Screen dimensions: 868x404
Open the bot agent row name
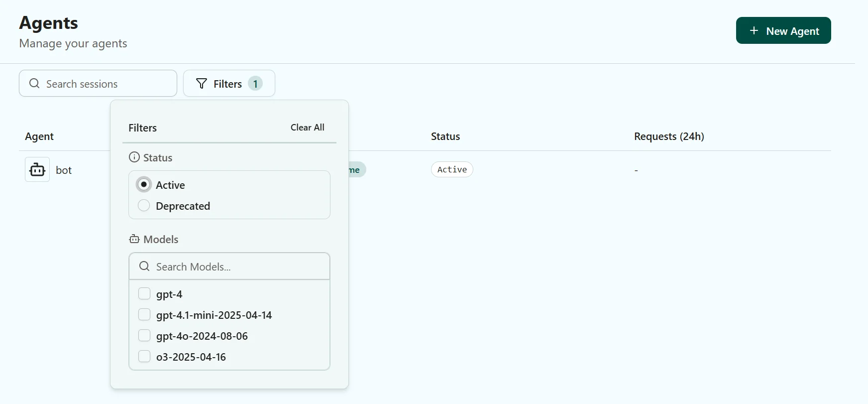[64, 170]
